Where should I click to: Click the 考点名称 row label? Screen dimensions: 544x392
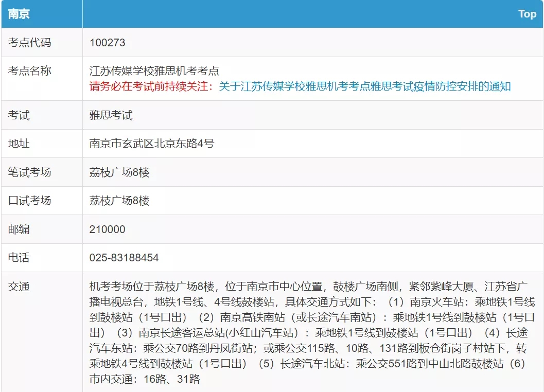(29, 71)
